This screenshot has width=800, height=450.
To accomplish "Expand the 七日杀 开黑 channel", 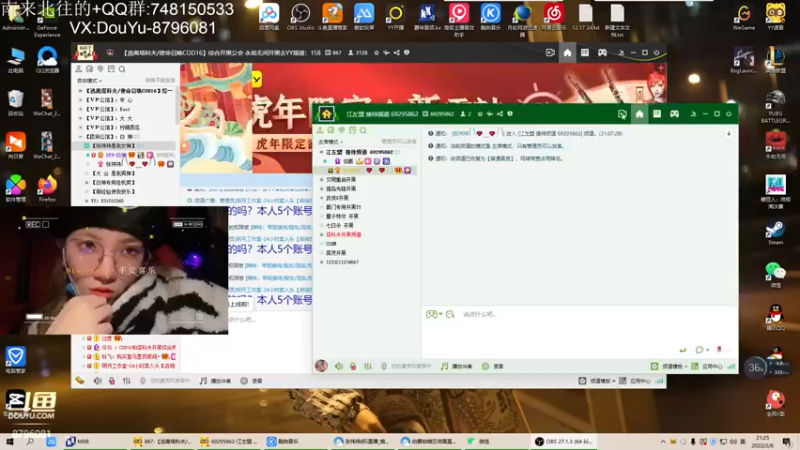I will coord(321,226).
